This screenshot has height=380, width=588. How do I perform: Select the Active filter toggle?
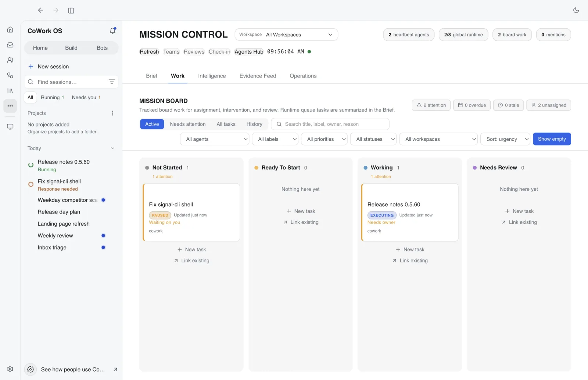152,124
